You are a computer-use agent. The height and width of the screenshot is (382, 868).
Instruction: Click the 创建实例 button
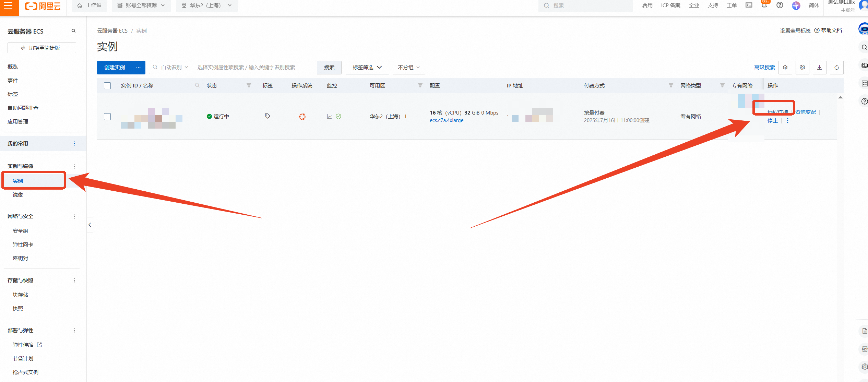tap(114, 68)
